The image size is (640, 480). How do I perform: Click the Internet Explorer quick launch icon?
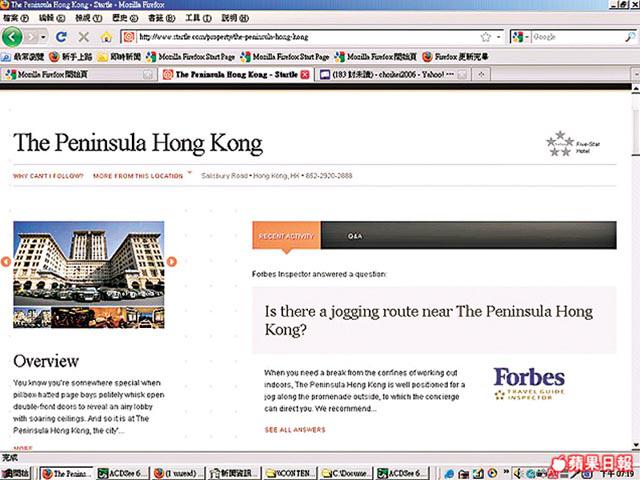coord(449,473)
